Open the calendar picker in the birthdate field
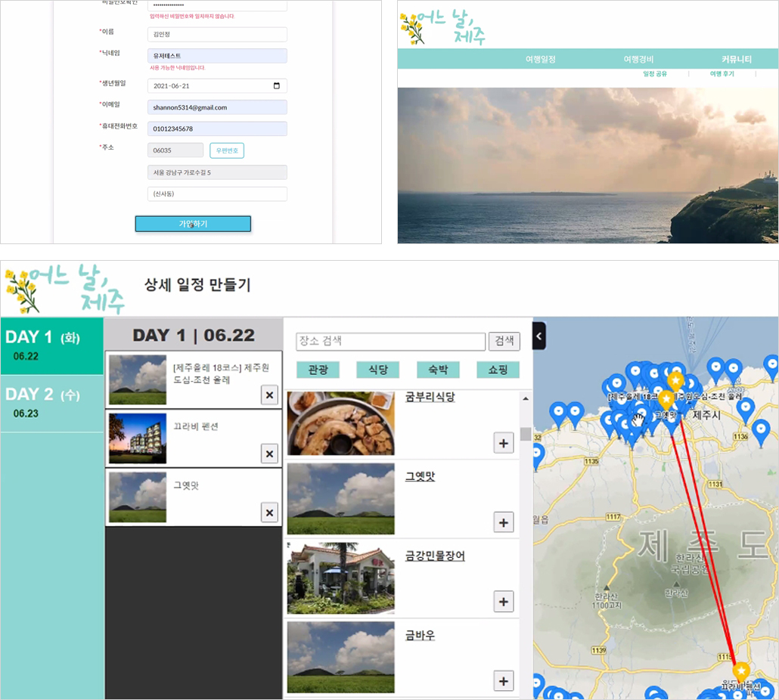 click(x=277, y=86)
